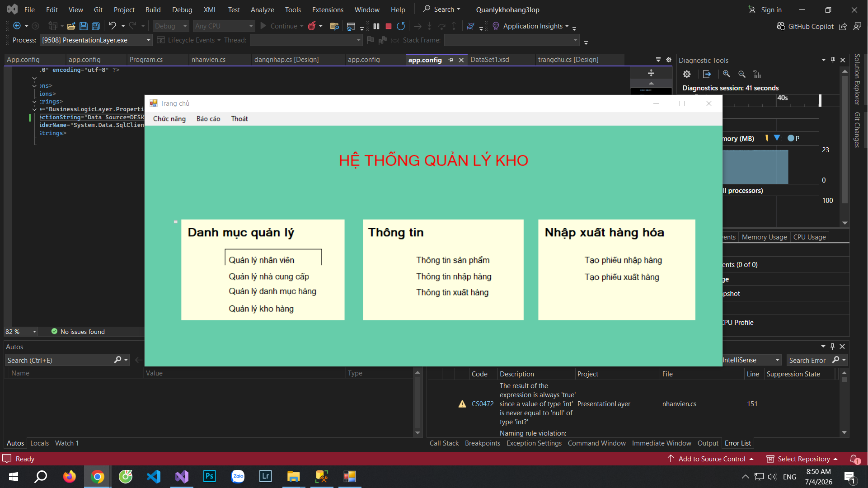
Task: Open GitHub Copilot in title bar
Action: [805, 26]
